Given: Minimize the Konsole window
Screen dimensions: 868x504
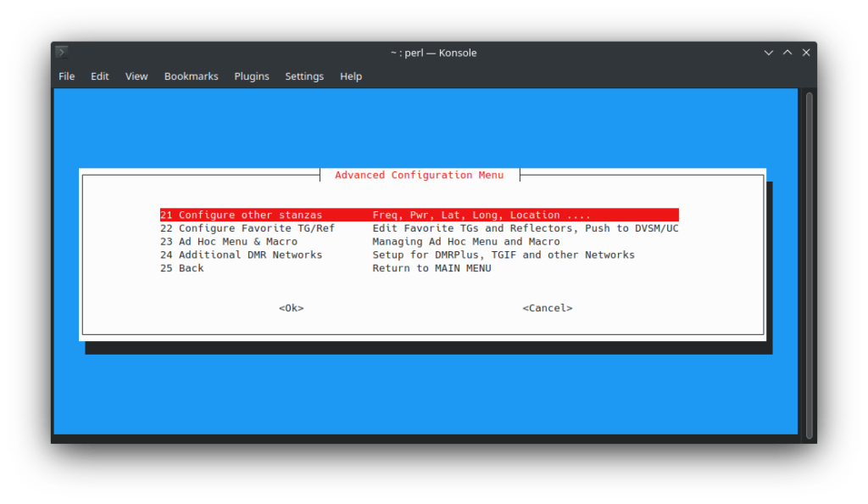Looking at the screenshot, I should 768,53.
